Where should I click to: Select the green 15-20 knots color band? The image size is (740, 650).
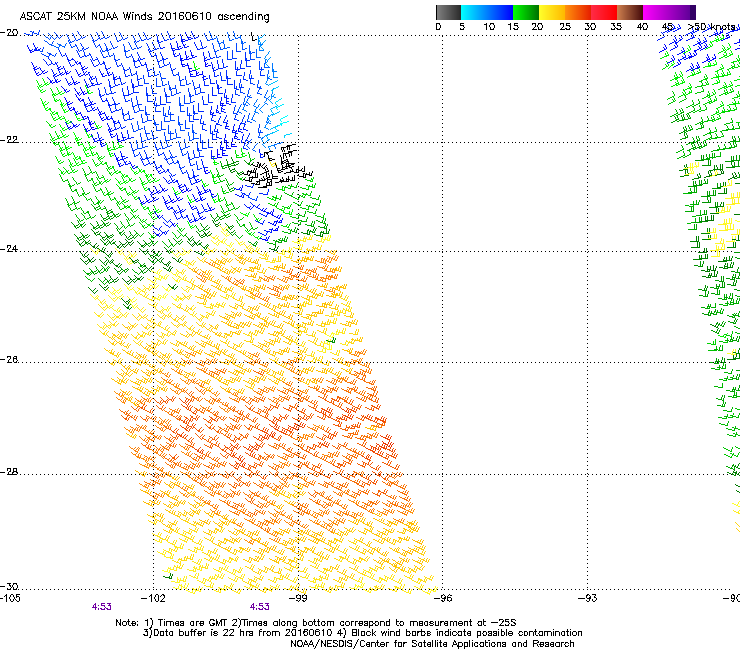coord(526,12)
